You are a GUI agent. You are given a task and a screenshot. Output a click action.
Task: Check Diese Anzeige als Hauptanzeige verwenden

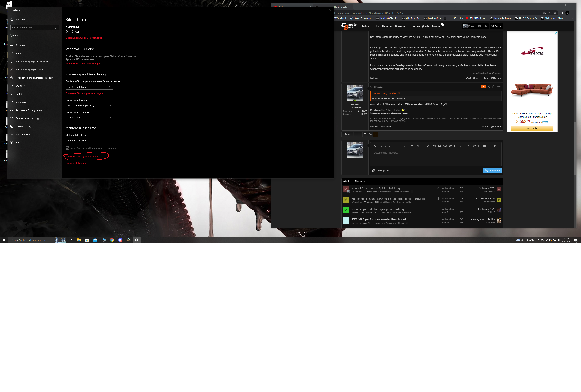(x=67, y=148)
